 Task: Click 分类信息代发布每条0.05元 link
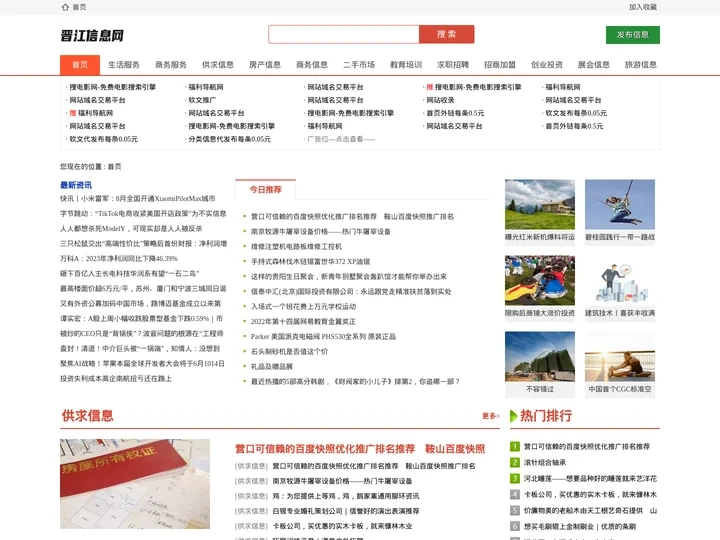[230, 139]
